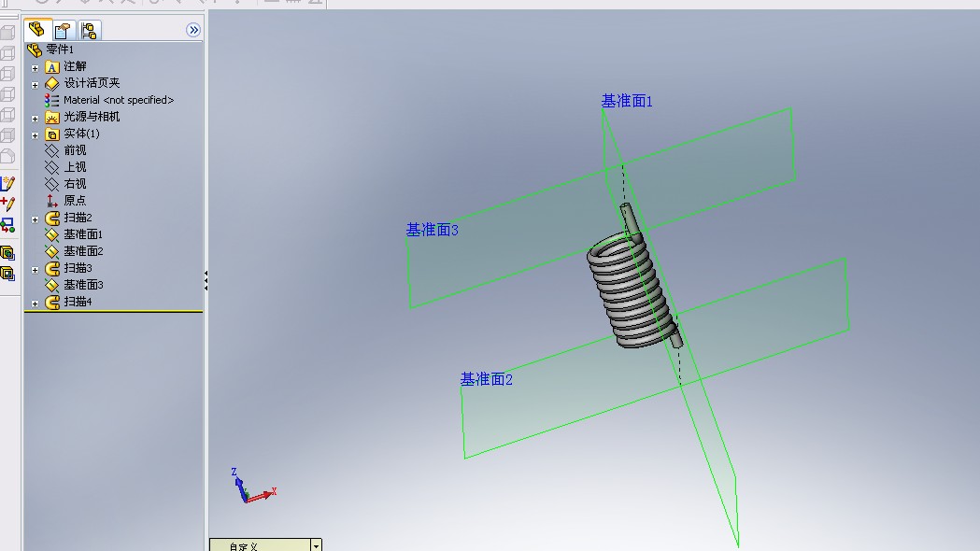The image size is (980, 551).
Task: Select the 零件1 root part node
Action: [60, 49]
